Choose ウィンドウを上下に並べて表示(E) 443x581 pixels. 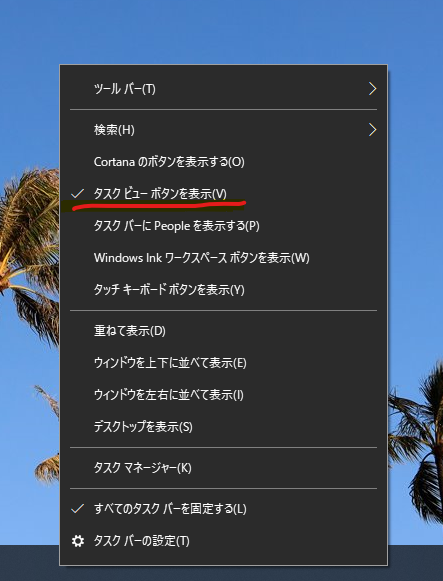point(223,362)
